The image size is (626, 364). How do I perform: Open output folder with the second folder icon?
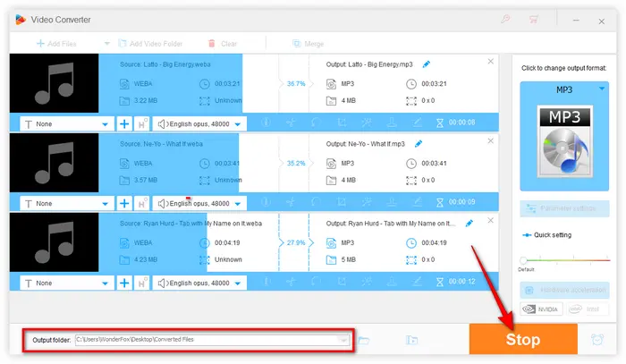411,340
